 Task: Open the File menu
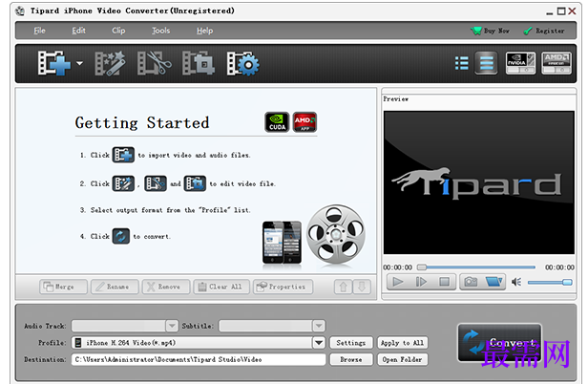[x=39, y=31]
